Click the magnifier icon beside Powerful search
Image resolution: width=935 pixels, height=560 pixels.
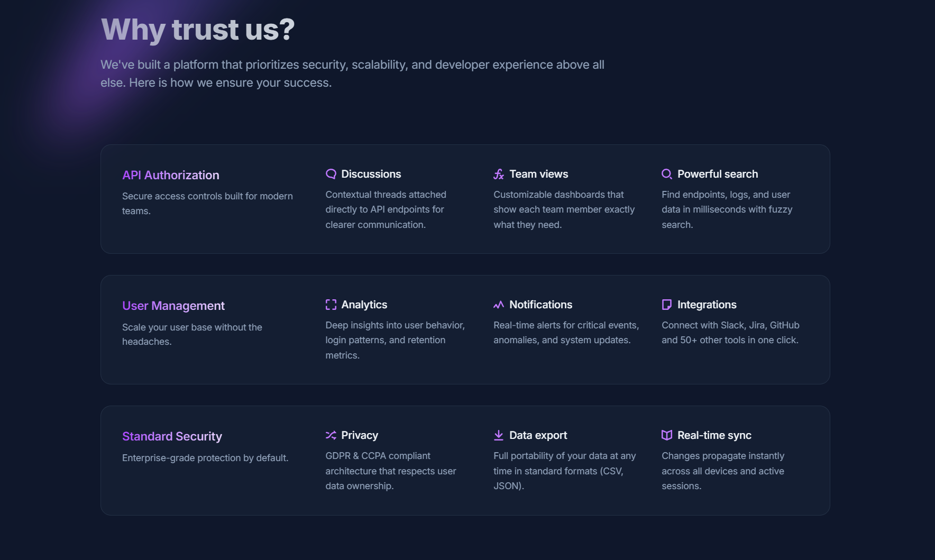click(667, 174)
